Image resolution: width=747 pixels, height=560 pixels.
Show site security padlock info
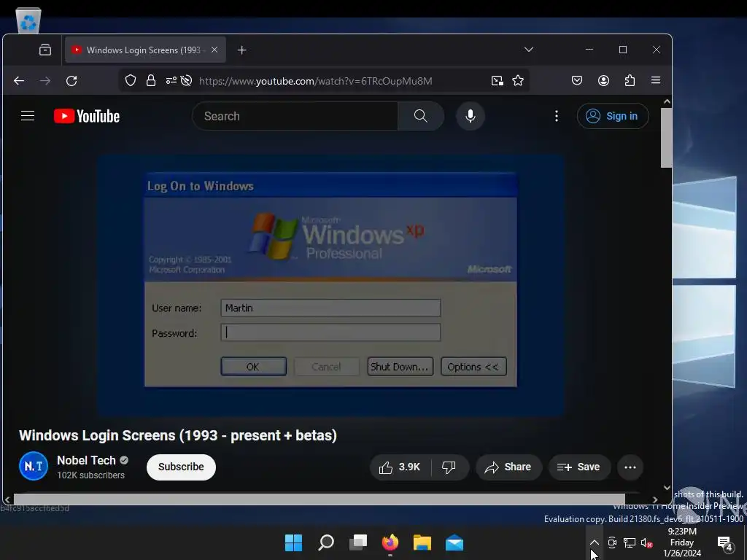tap(151, 80)
